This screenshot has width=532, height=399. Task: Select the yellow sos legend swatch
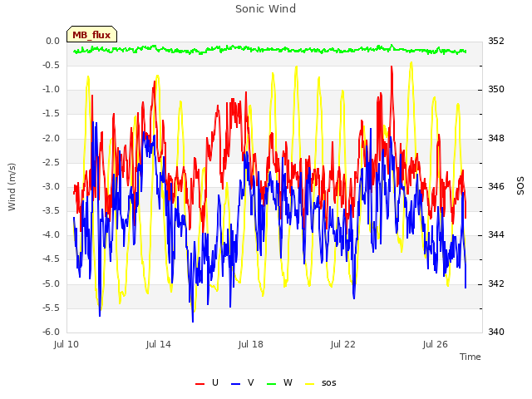(310, 384)
